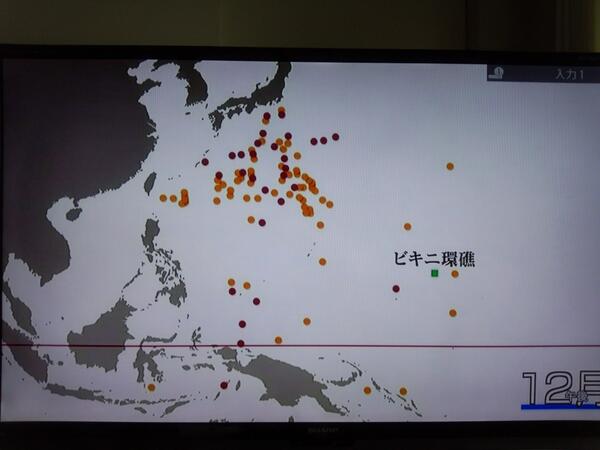Click the dark red dot on western New Guinea

224,385
